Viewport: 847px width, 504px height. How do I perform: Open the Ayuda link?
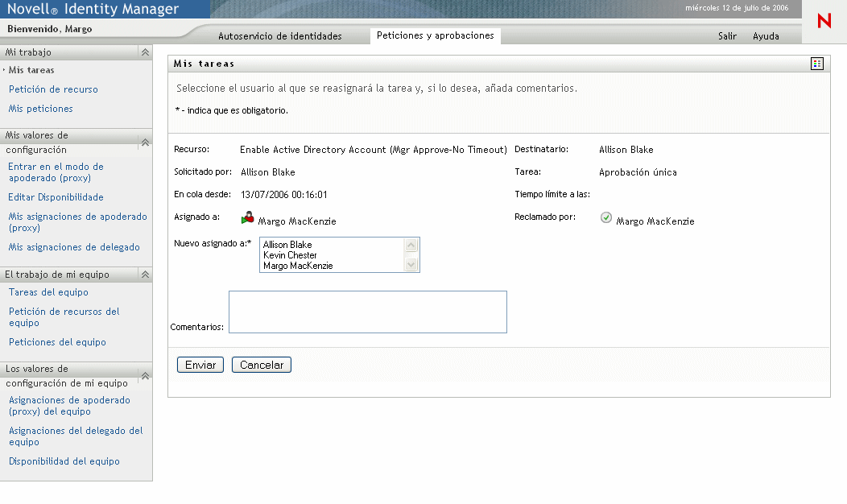tap(766, 36)
